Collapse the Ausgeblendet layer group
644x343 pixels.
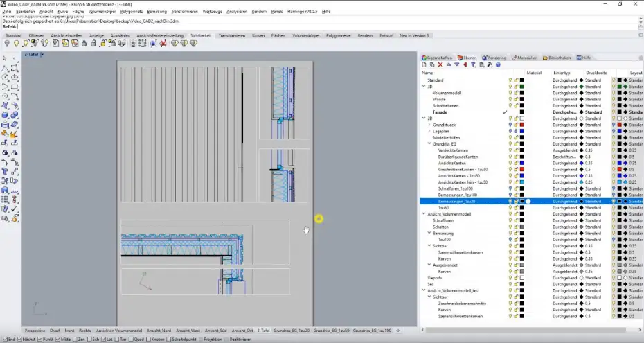click(x=429, y=265)
